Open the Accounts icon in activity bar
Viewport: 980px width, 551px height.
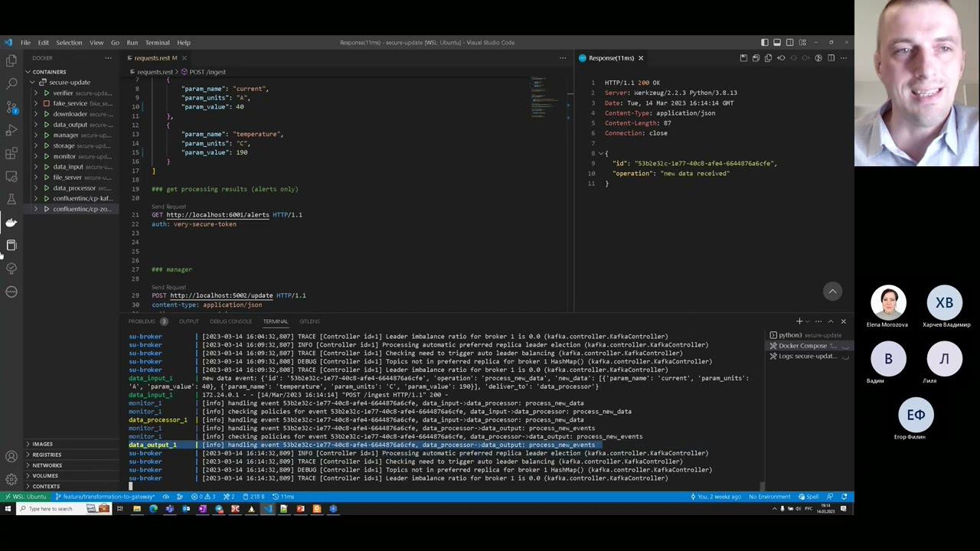coord(11,457)
